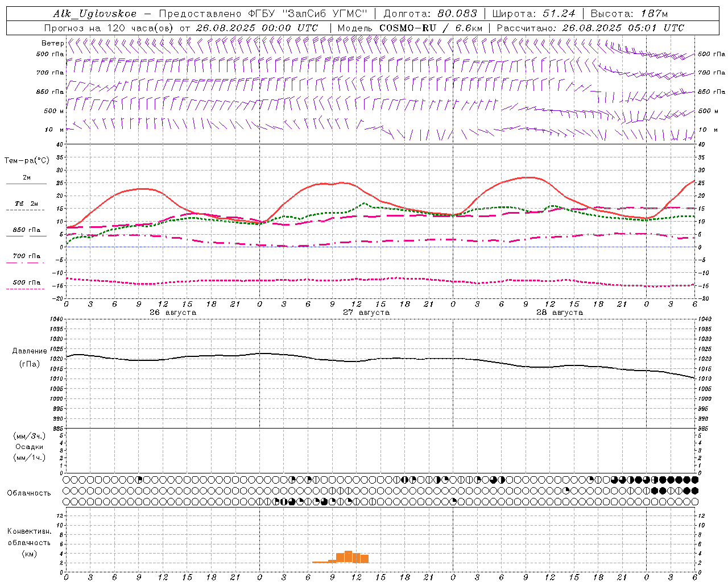Click the Облачность row label
This screenshot has width=728, height=582.
[x=29, y=493]
